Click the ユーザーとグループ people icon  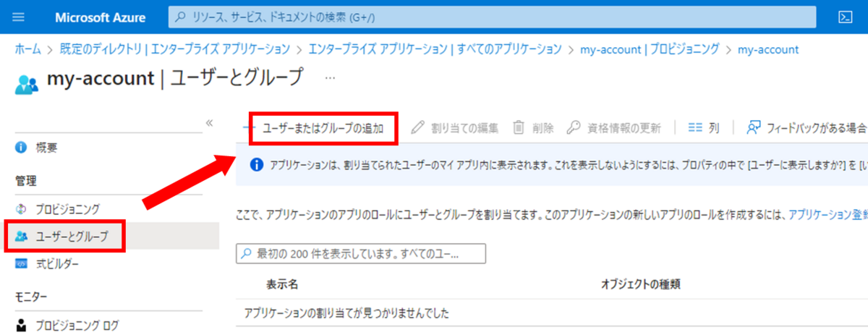[x=21, y=237]
